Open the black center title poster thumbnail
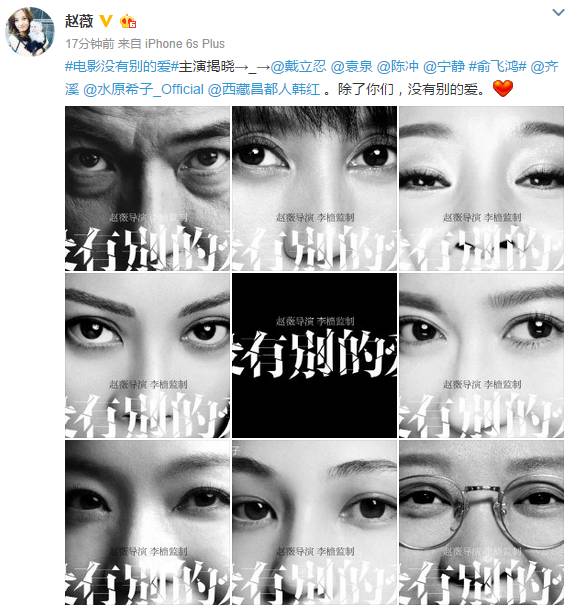Image resolution: width=581 pixels, height=615 pixels. click(x=314, y=355)
